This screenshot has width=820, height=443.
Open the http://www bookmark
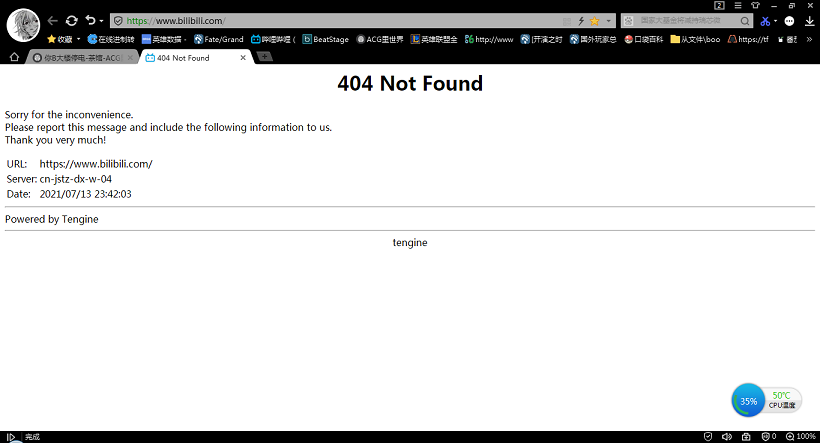point(489,39)
